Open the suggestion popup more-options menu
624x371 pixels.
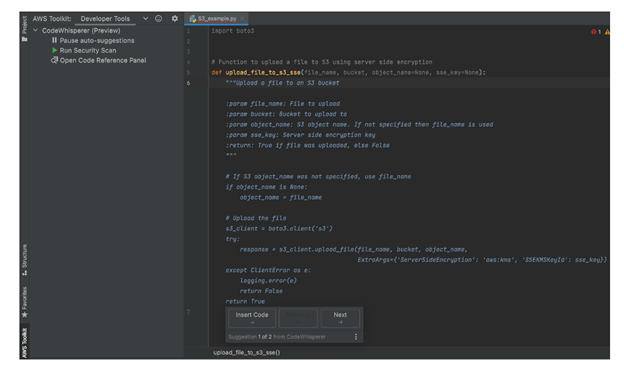pyautogui.click(x=356, y=337)
